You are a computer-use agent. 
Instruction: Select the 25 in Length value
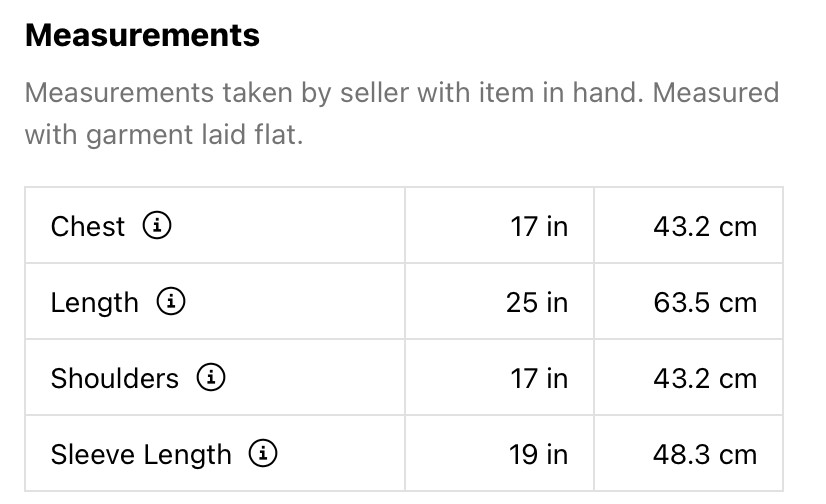pos(536,302)
